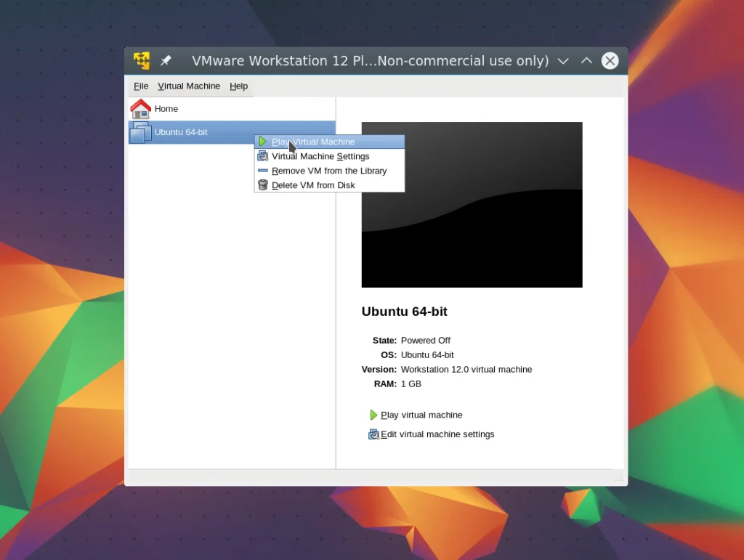Click the Play virtual machine link
The width and height of the screenshot is (744, 560).
(421, 415)
